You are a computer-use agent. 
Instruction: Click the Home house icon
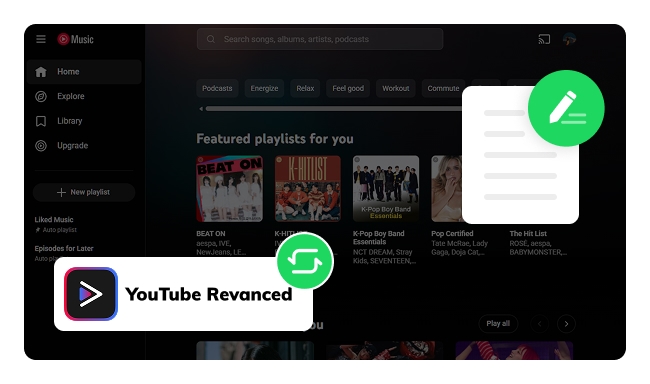click(41, 72)
